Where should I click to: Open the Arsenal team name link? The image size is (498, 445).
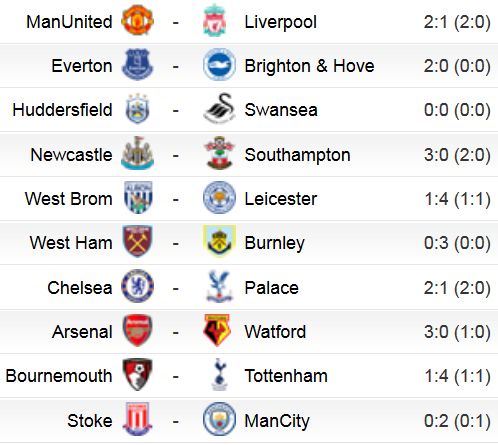coord(82,332)
